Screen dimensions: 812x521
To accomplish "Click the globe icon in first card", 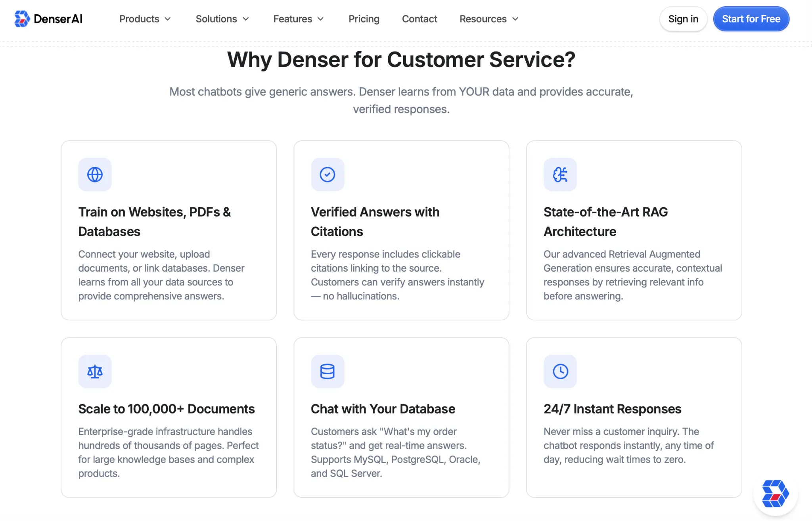I will click(95, 174).
